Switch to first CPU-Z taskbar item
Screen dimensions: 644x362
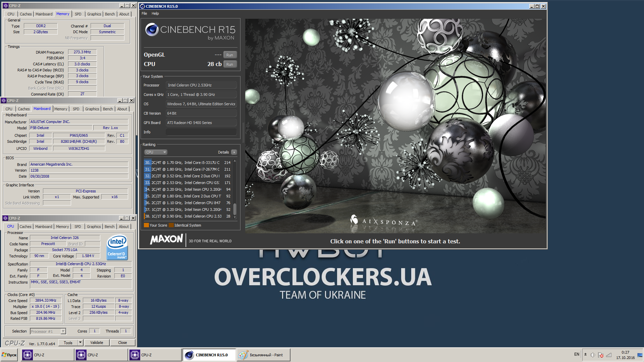tap(48, 355)
